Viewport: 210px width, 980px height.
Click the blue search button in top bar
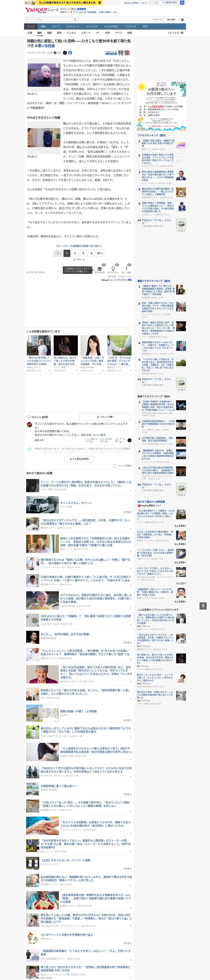click(182, 3)
